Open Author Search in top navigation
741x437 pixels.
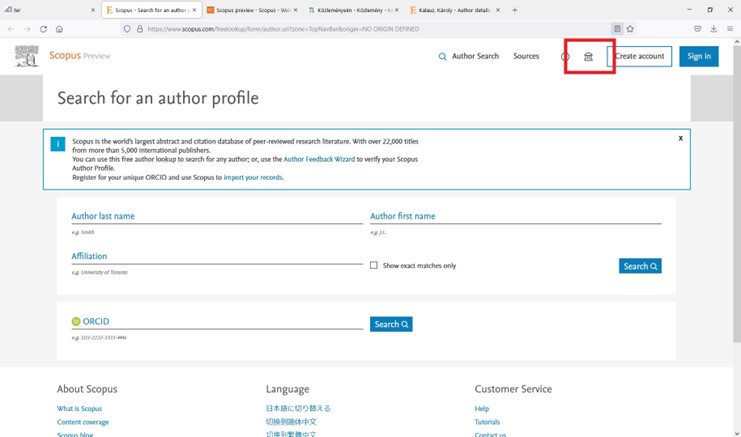[475, 56]
